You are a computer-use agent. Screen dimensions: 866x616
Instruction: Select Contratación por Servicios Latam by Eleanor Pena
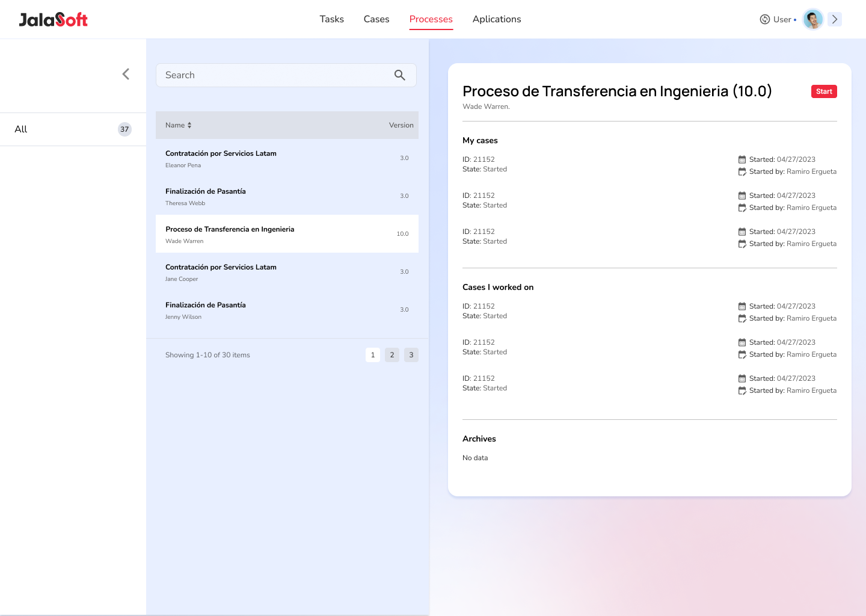[x=287, y=158]
